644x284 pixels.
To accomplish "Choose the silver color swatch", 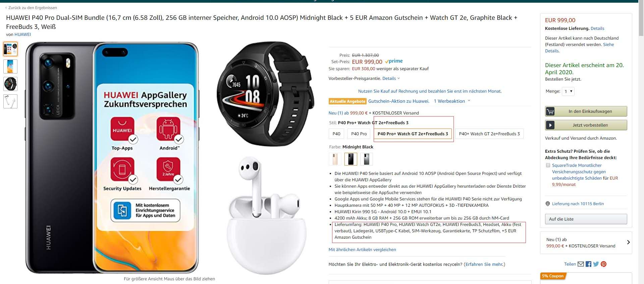I will point(366,159).
